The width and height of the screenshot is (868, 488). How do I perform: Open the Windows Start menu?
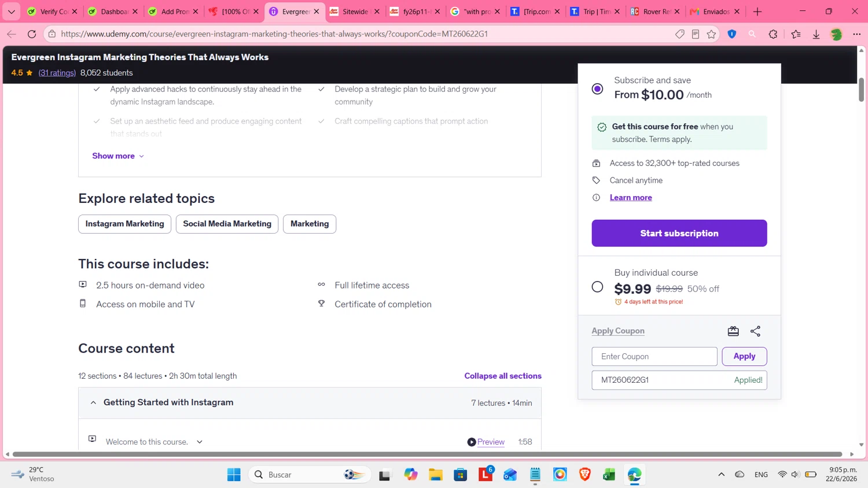point(234,475)
